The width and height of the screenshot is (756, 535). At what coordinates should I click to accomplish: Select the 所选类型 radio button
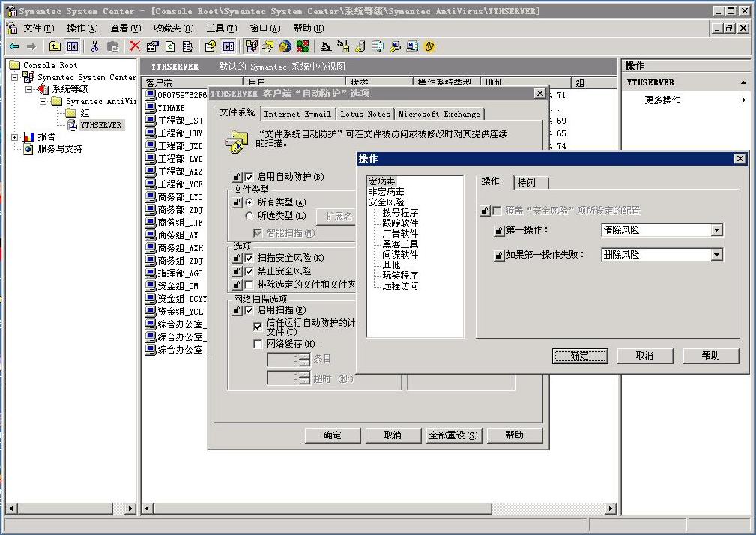[x=250, y=216]
